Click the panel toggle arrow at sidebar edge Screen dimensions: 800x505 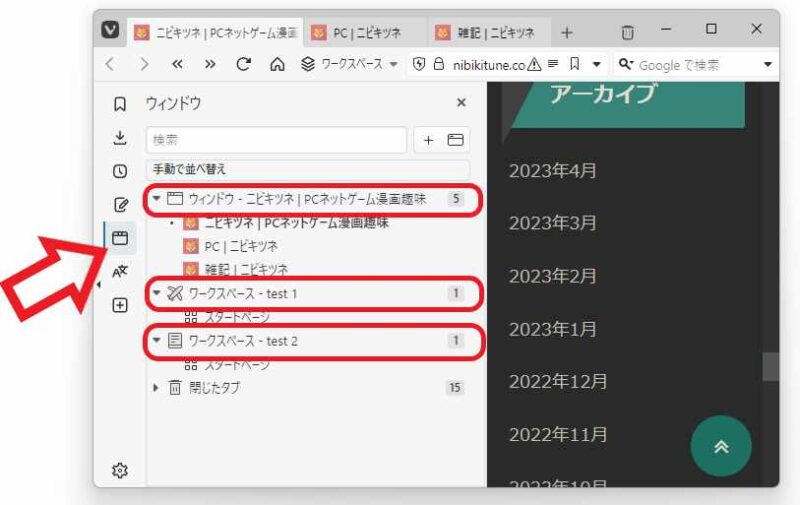click(98, 285)
